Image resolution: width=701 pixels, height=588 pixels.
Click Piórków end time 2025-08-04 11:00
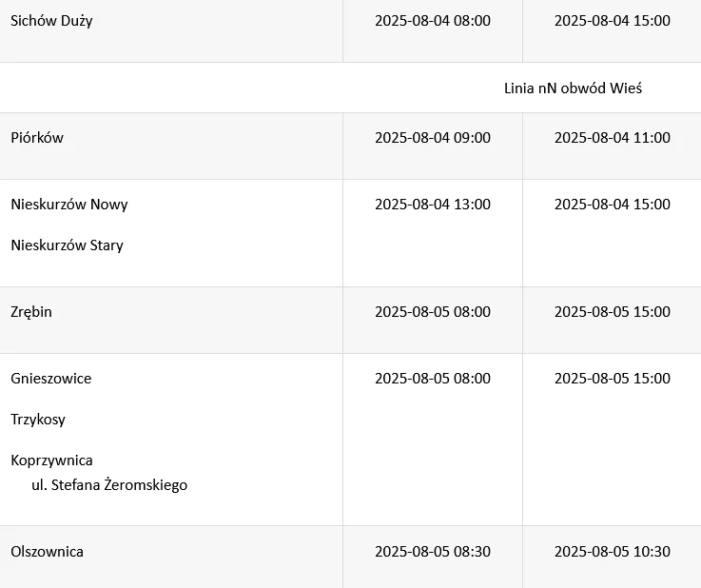(x=613, y=138)
